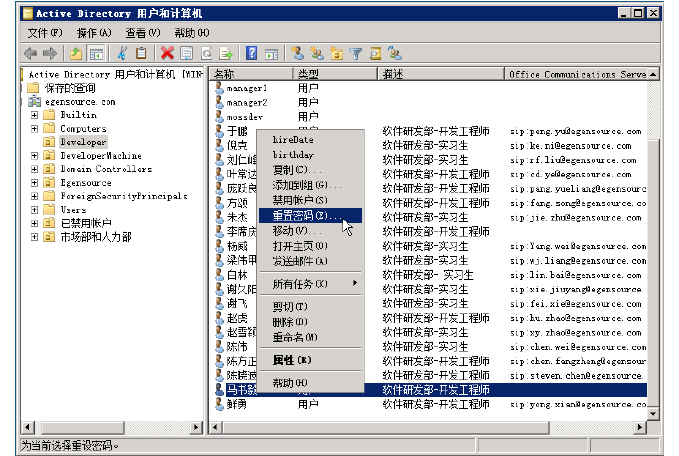
Task: Click the Create new user toolbar icon
Action: coord(298,53)
